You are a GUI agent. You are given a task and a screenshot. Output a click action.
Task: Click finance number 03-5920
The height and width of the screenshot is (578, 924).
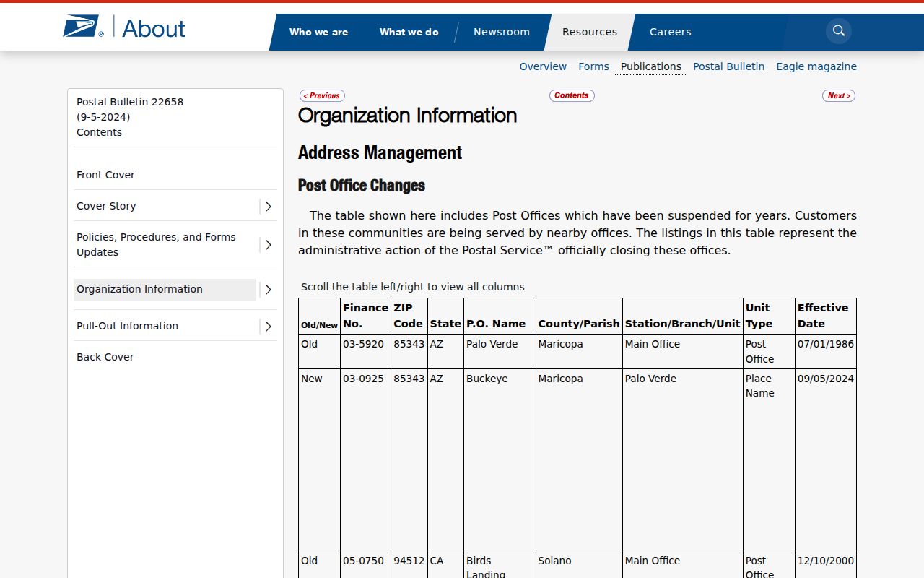tap(363, 344)
